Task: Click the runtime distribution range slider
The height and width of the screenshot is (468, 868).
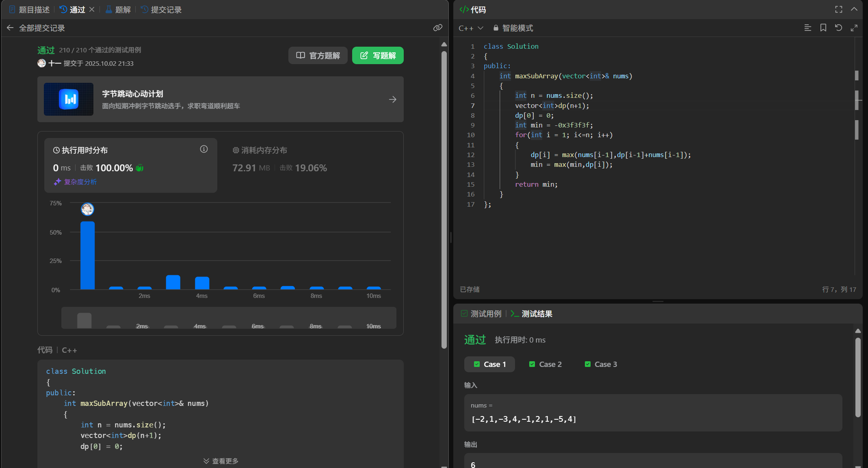Action: pos(229,317)
